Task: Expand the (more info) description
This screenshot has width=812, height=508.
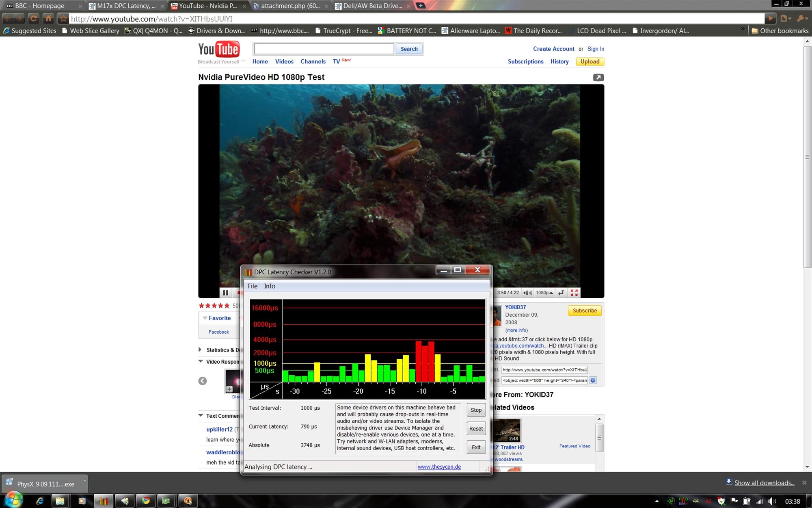Action: click(516, 330)
